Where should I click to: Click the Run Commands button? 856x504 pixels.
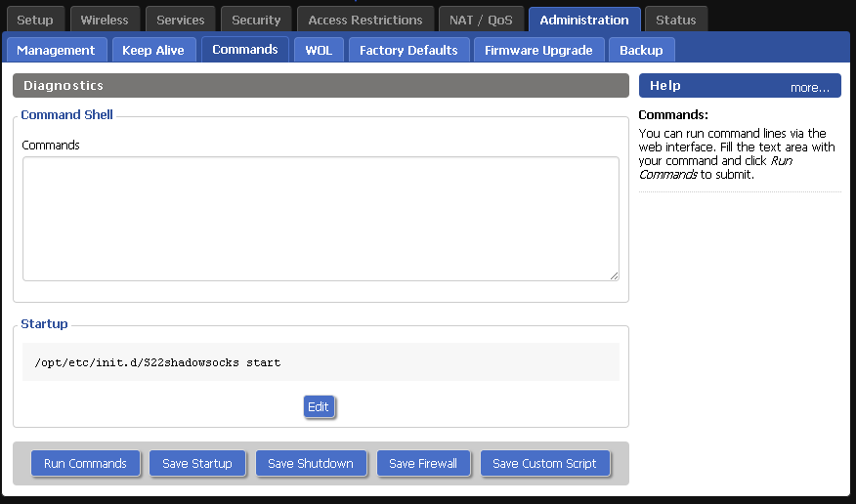tap(85, 463)
